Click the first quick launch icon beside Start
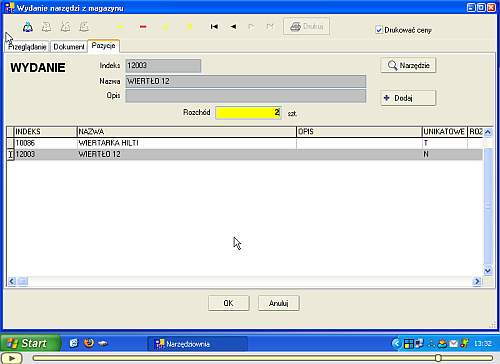 pos(74,343)
